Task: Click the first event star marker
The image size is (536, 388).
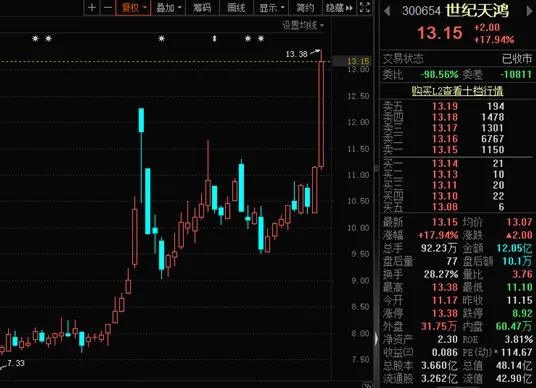Action: pos(35,39)
